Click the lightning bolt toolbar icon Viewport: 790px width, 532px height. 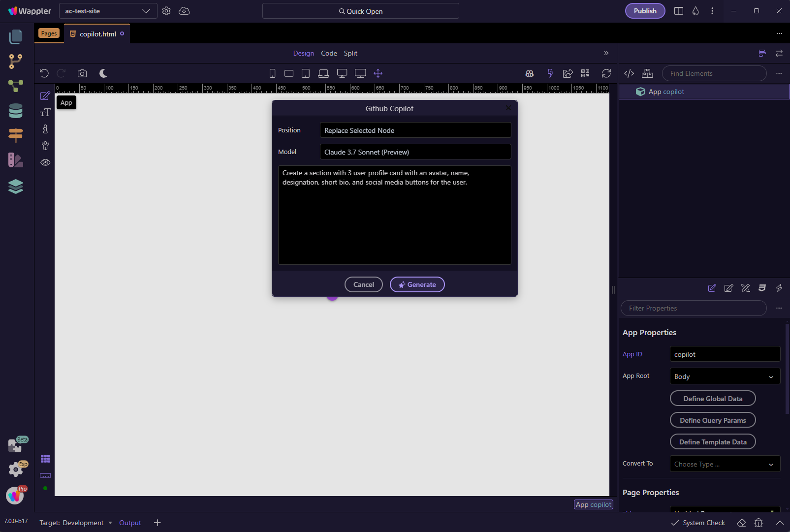click(x=550, y=73)
